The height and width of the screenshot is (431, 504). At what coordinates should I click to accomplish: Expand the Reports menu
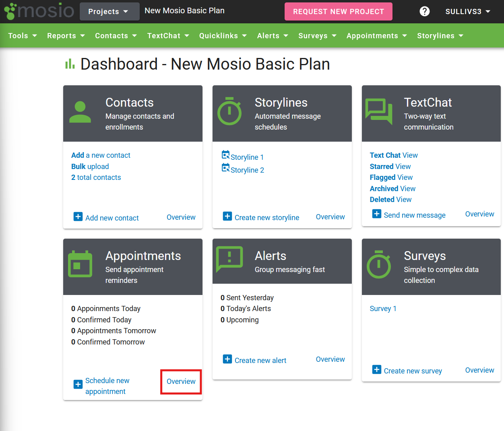(66, 36)
